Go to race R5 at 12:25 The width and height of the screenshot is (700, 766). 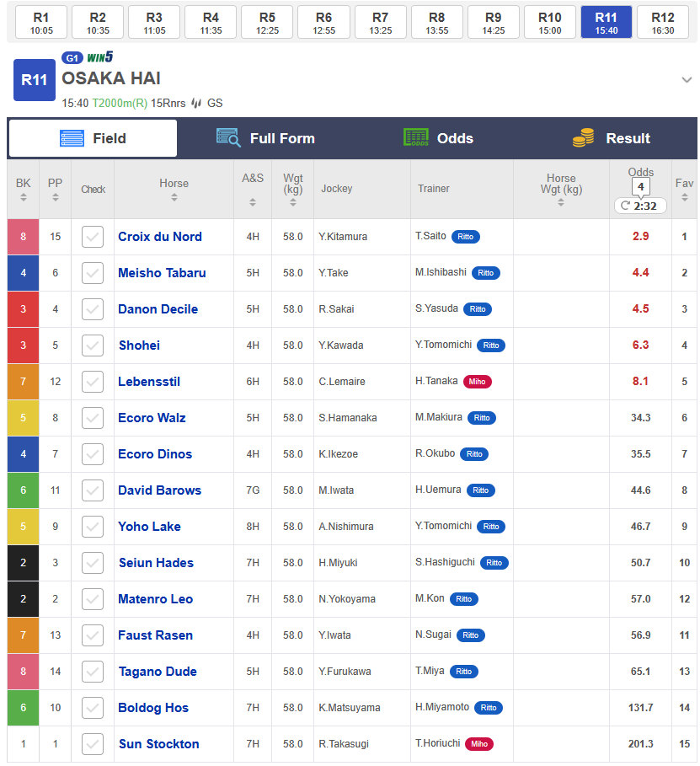point(267,23)
